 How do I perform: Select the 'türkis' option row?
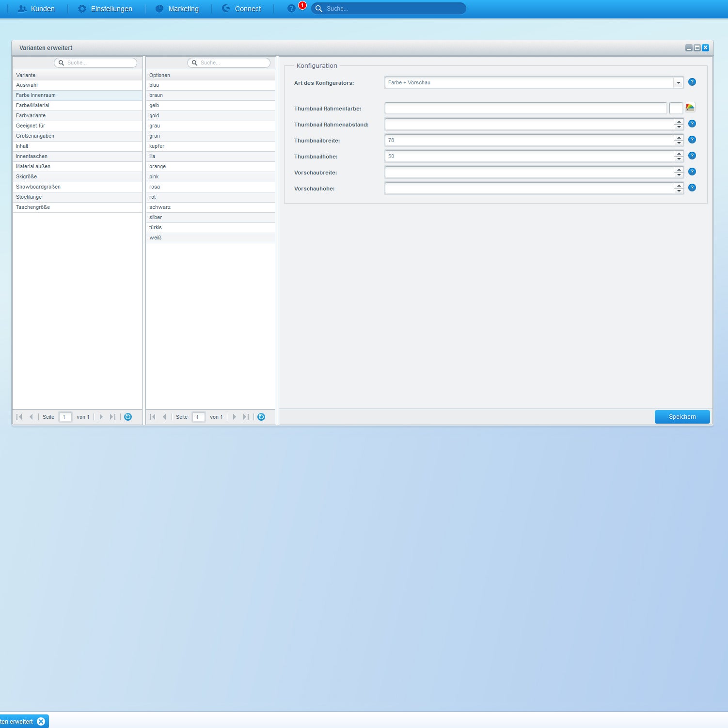coord(211,228)
